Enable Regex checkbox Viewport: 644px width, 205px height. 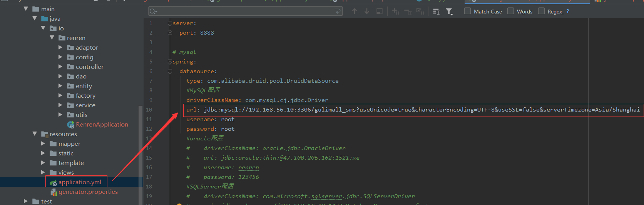pos(541,11)
